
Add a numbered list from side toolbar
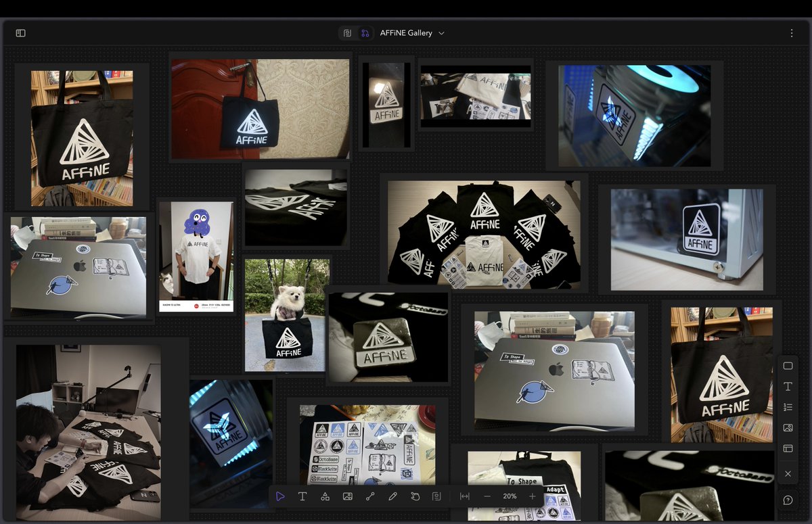(788, 407)
